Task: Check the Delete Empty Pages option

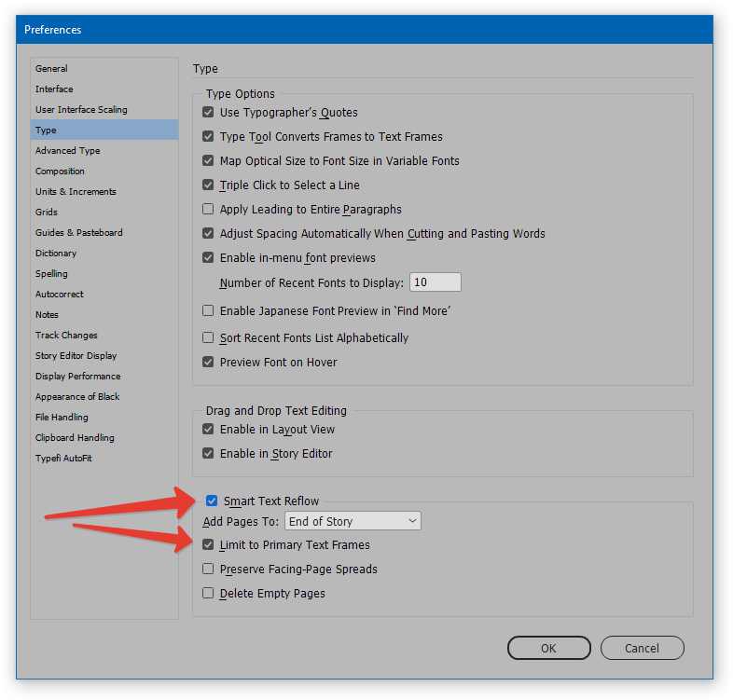Action: [x=208, y=594]
